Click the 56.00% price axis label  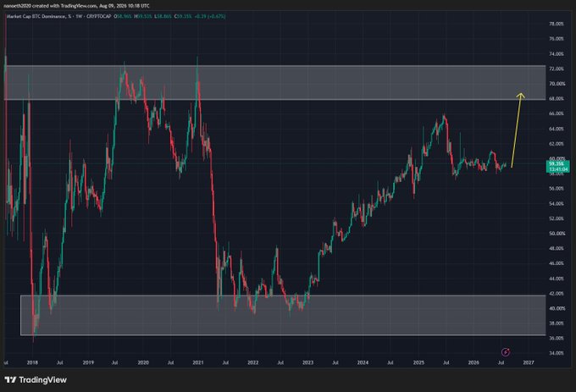pos(557,188)
